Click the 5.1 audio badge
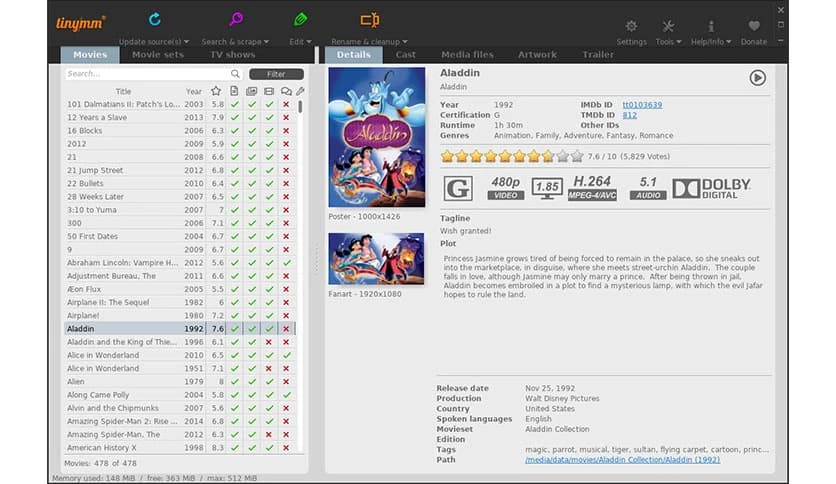Image resolution: width=836 pixels, height=484 pixels. (x=648, y=188)
